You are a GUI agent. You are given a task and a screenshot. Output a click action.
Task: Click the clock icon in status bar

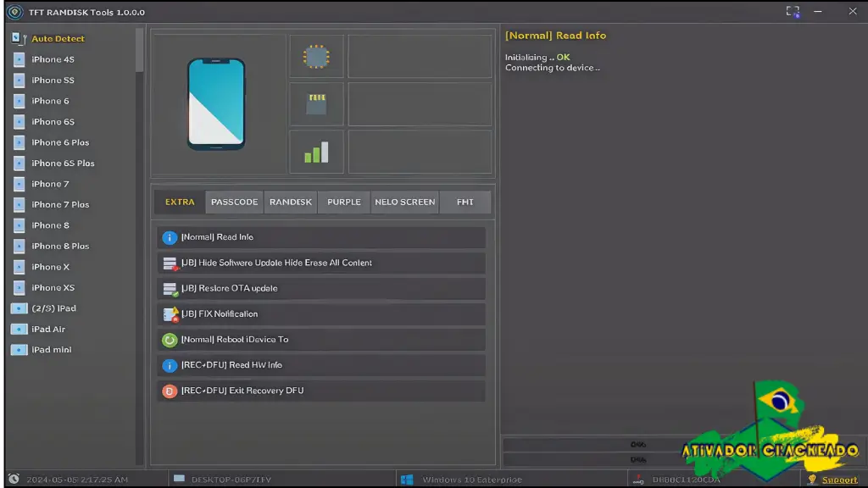pyautogui.click(x=14, y=480)
